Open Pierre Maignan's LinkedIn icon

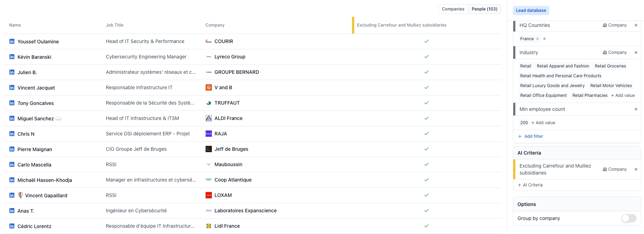[x=12, y=149]
